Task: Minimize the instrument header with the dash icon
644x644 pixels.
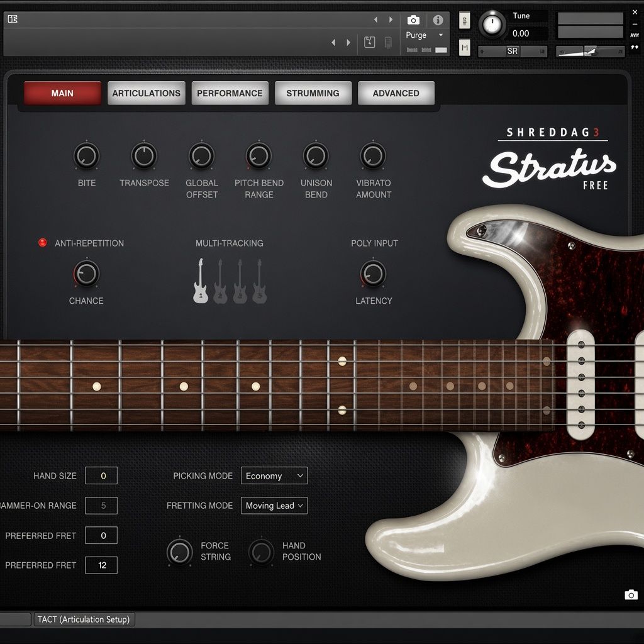Action: 635,25
